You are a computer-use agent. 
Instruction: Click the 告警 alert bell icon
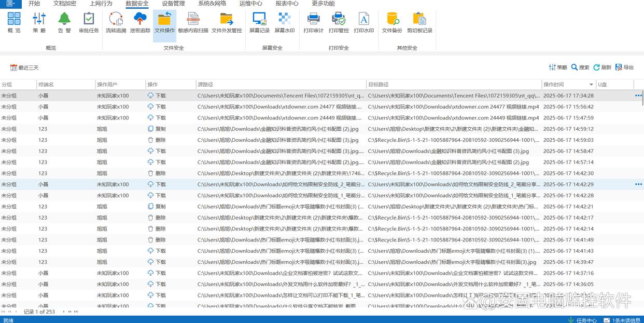64,22
